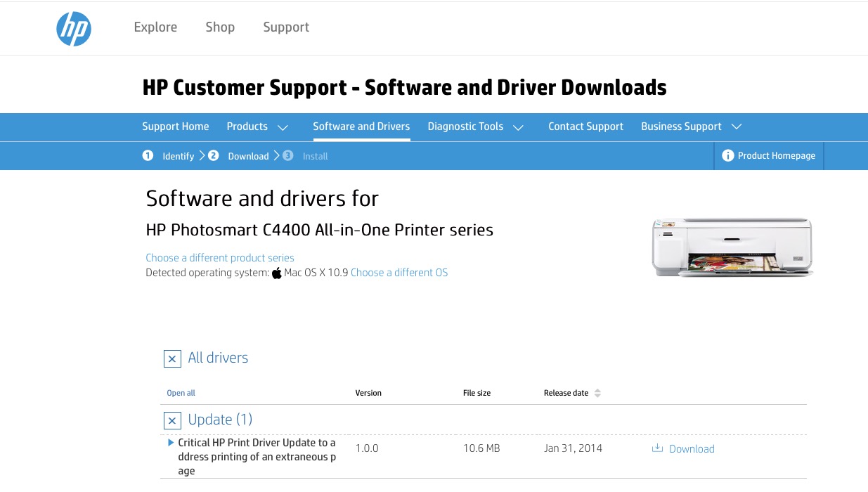
Task: Click file size 10.6 MB
Action: pos(481,448)
